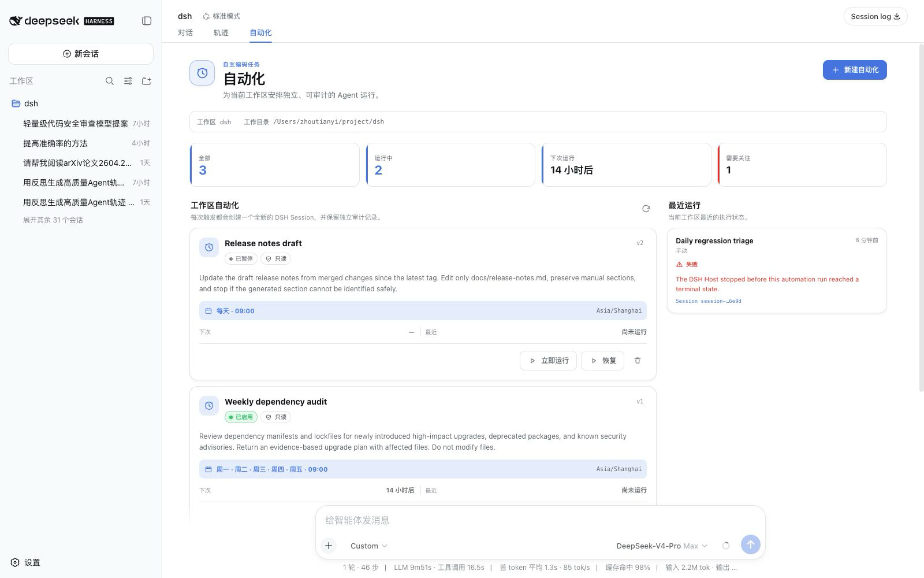924x578 pixels.
Task: Collapse the dsh workspace tree item
Action: click(81, 103)
